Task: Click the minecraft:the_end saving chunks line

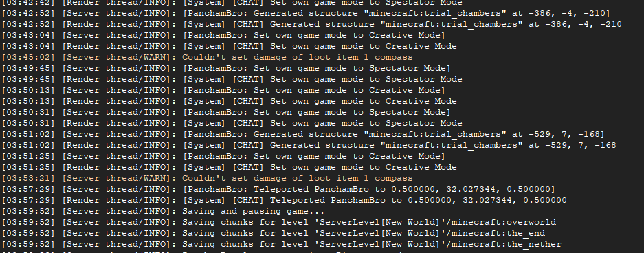Action: pos(274,233)
